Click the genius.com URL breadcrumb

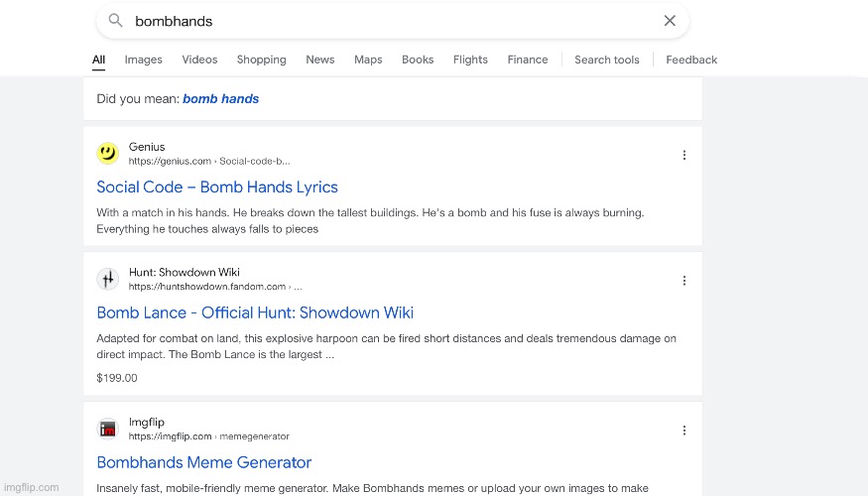click(209, 161)
